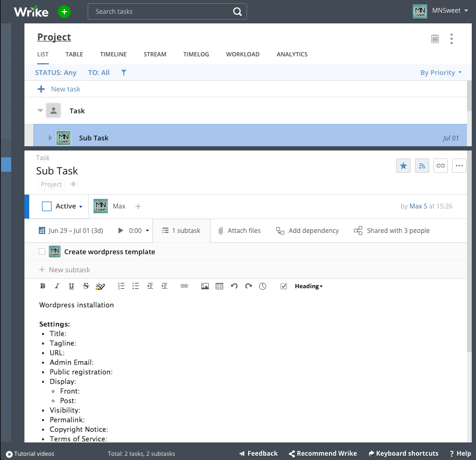
Task: Expand the Sub Task row arrow
Action: point(50,138)
